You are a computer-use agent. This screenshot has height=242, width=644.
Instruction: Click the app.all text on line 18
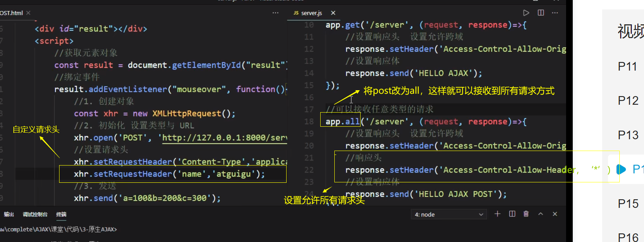pyautogui.click(x=343, y=122)
